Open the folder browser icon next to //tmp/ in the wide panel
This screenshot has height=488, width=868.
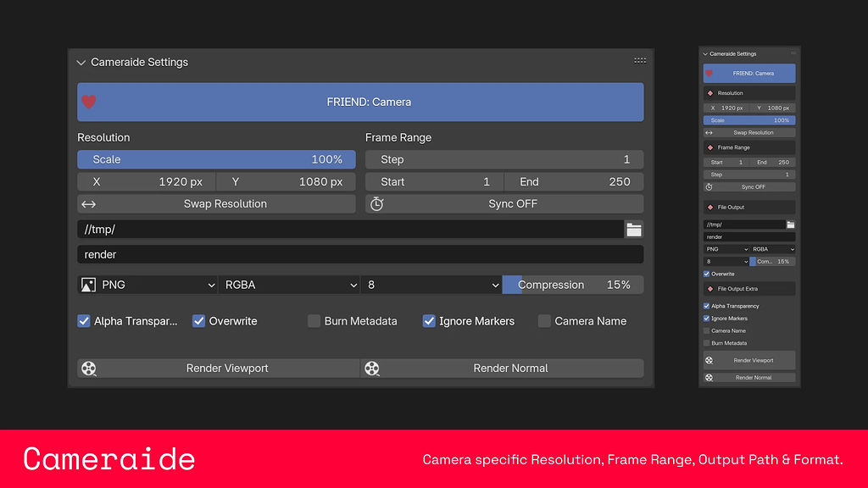[x=634, y=230]
